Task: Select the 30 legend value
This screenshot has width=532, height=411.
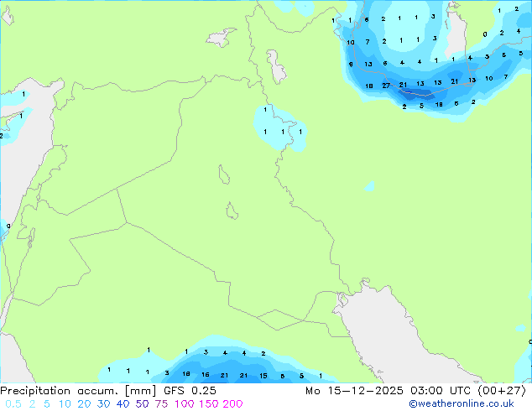Action: (x=103, y=404)
